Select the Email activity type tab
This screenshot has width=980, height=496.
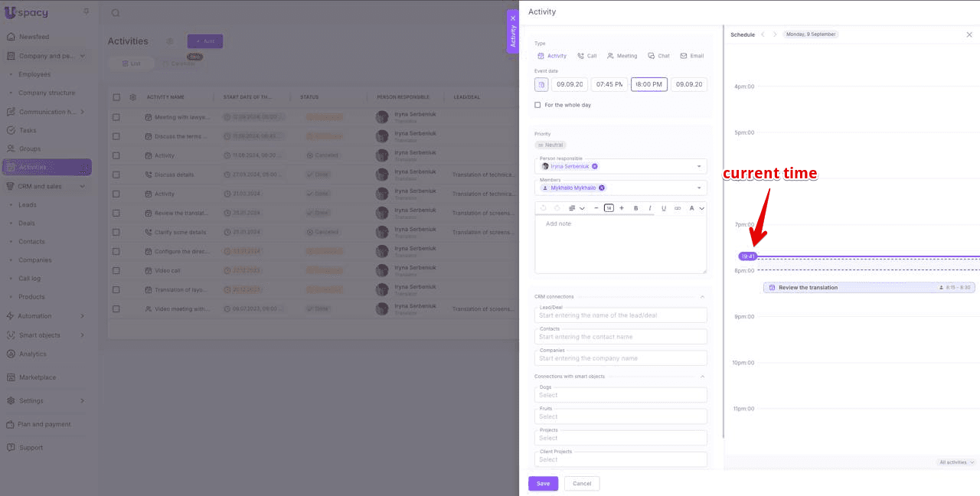pos(691,56)
